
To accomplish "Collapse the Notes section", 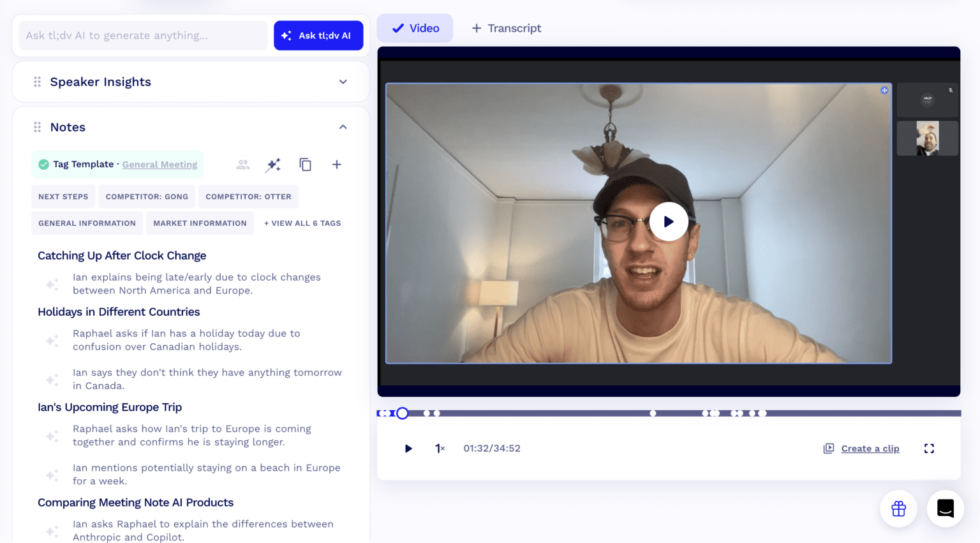I will 343,127.
